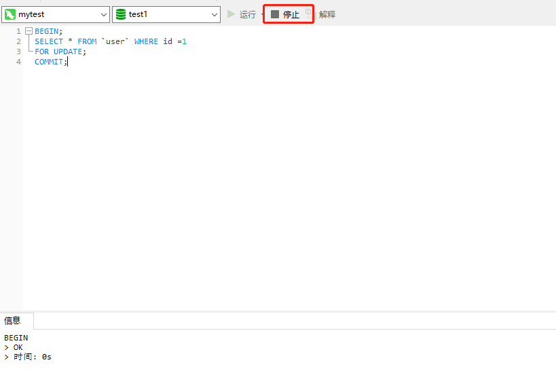Collapse the BEGIN code fold marker
556x392 pixels.
click(x=29, y=31)
